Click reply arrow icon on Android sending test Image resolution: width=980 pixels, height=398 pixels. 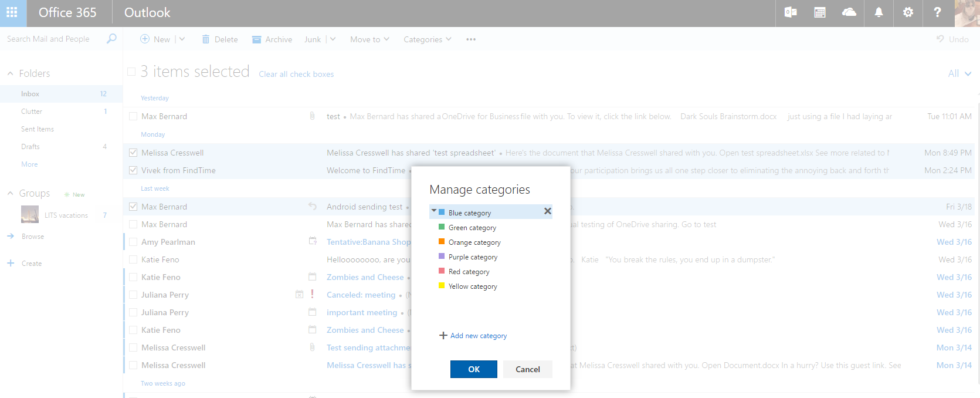[313, 206]
